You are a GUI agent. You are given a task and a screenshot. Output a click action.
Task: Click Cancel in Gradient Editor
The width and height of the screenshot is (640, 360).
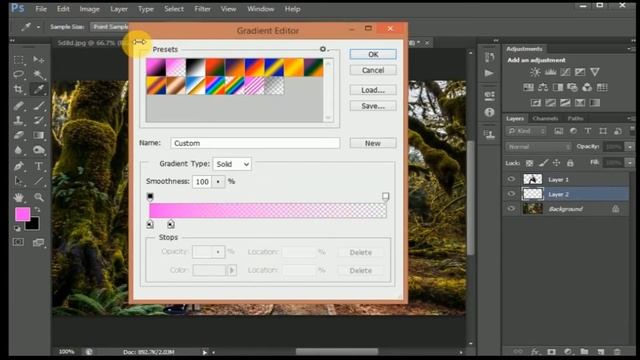click(373, 70)
